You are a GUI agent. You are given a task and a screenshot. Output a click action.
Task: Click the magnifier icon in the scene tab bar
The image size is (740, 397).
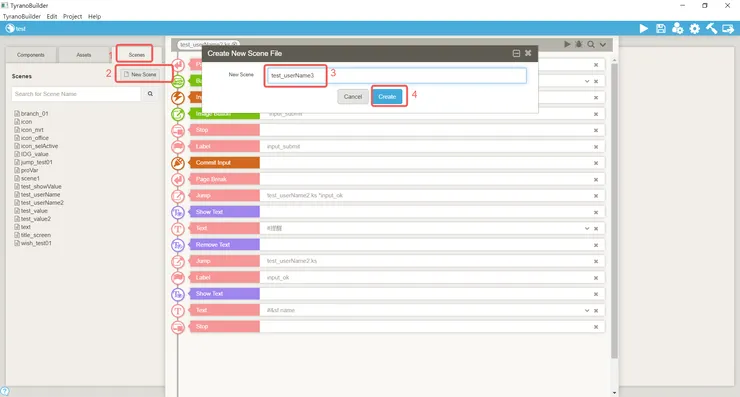tap(591, 44)
